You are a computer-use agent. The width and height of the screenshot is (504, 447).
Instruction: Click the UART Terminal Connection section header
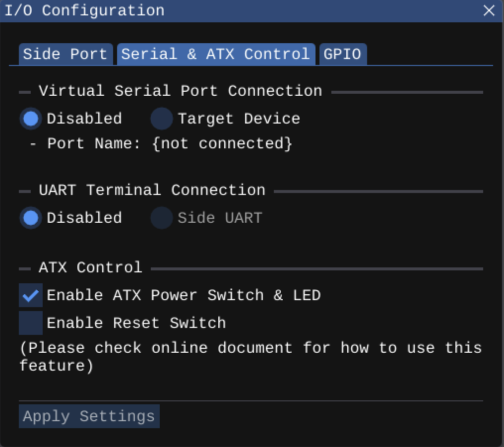coord(152,191)
